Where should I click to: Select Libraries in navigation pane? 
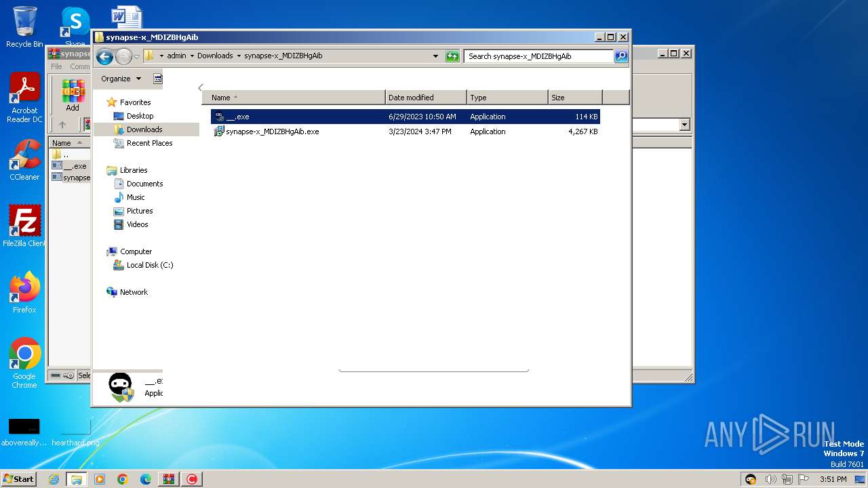[133, 170]
